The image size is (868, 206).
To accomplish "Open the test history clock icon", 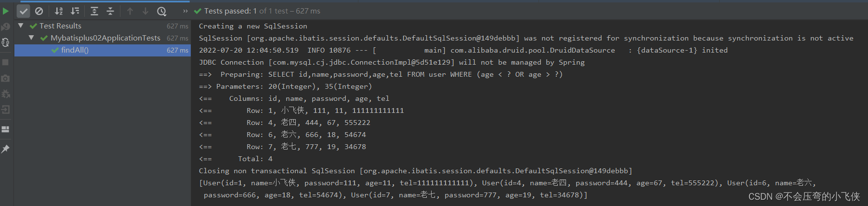I will [x=162, y=11].
